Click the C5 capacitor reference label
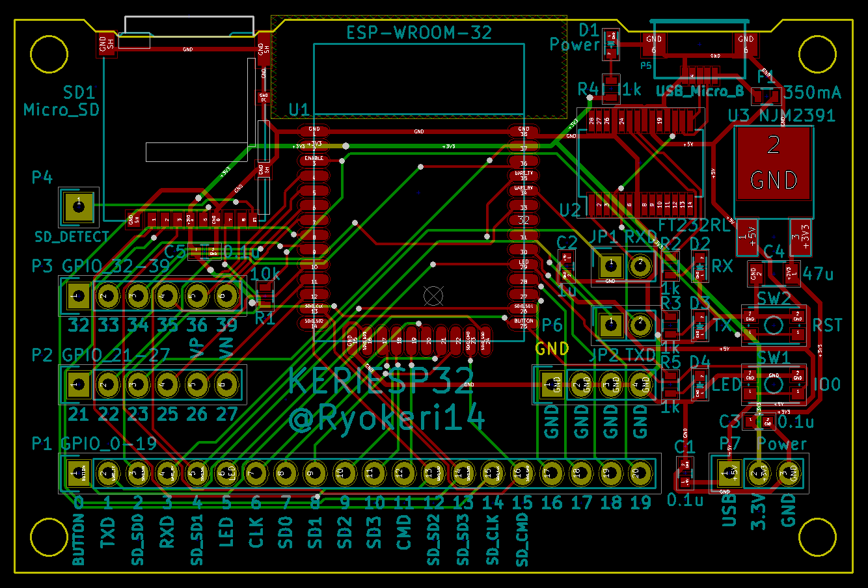The width and height of the screenshot is (868, 588). coord(176,252)
